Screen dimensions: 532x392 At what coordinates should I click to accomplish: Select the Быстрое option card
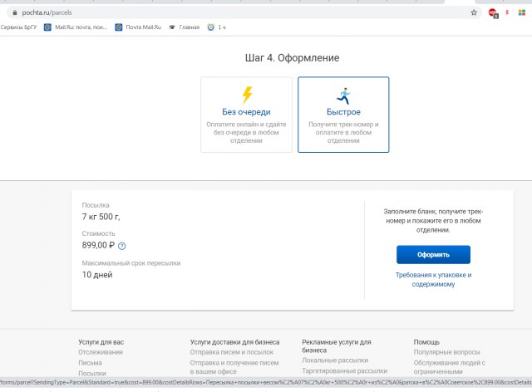[x=343, y=115]
